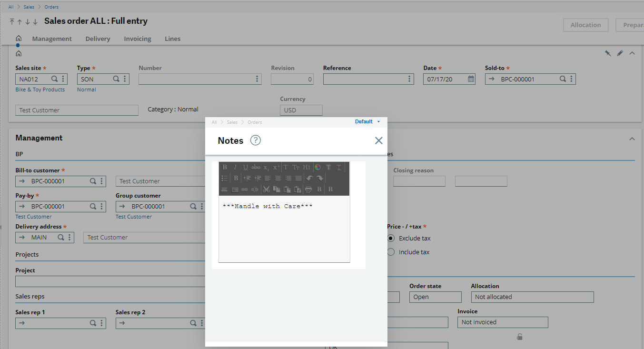This screenshot has height=349, width=644.
Task: Apply italic formatting in Notes toolbar
Action: pyautogui.click(x=235, y=167)
